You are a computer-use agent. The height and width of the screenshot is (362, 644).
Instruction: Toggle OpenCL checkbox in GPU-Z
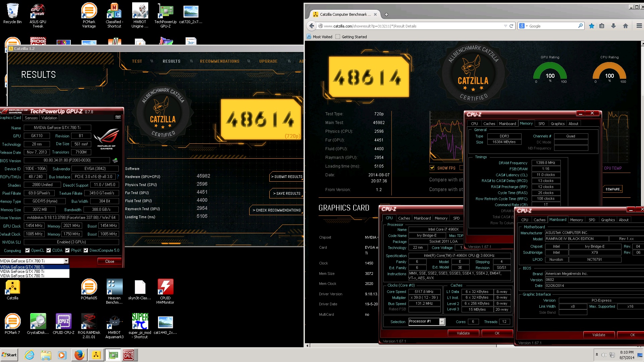28,250
